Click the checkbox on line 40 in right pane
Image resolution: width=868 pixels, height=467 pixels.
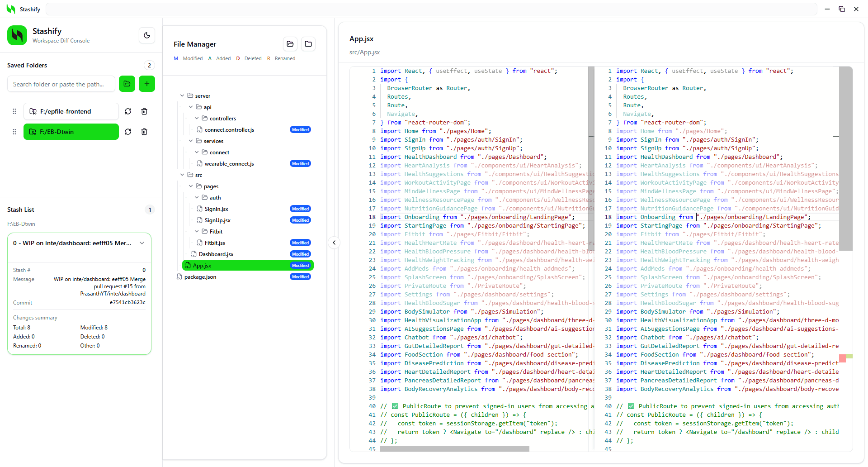tap(631, 406)
